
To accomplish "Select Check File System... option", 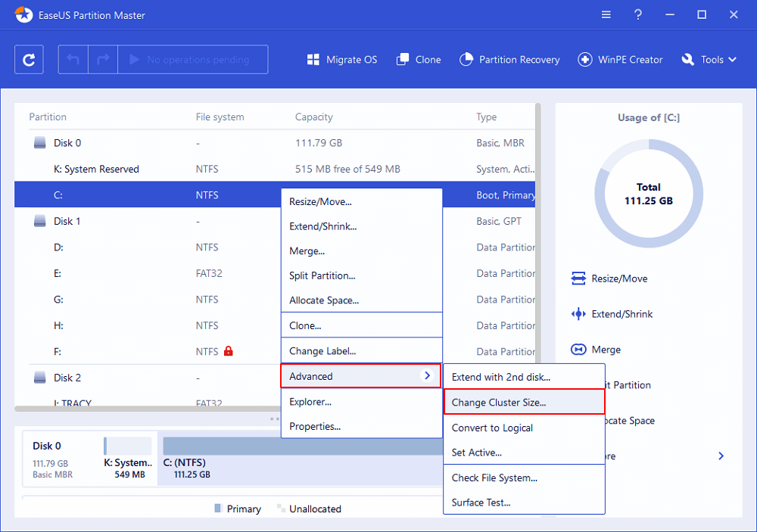I will (x=524, y=478).
